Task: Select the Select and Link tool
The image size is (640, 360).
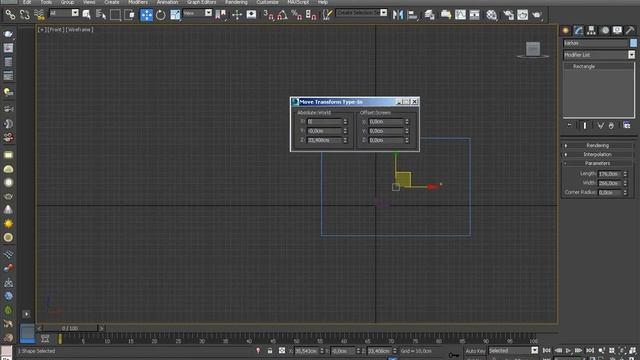Action: click(10, 15)
